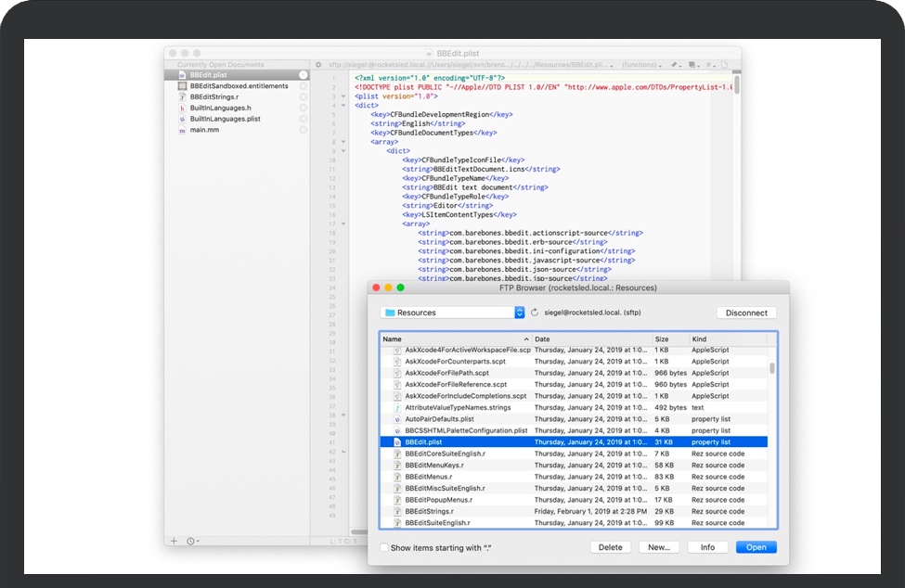Click the Disconnect button
The height and width of the screenshot is (588, 905).
tap(746, 313)
